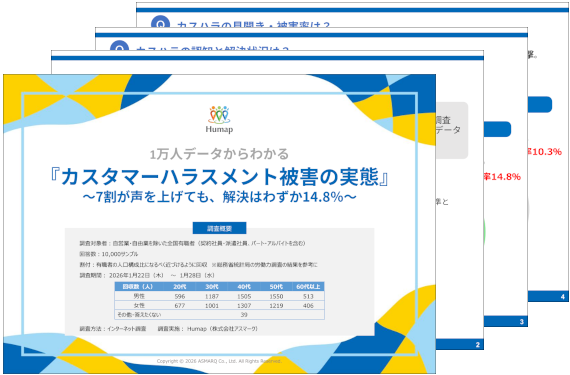Click the Q circle icon on slide 4 header
The image size is (570, 375).
(160, 21)
